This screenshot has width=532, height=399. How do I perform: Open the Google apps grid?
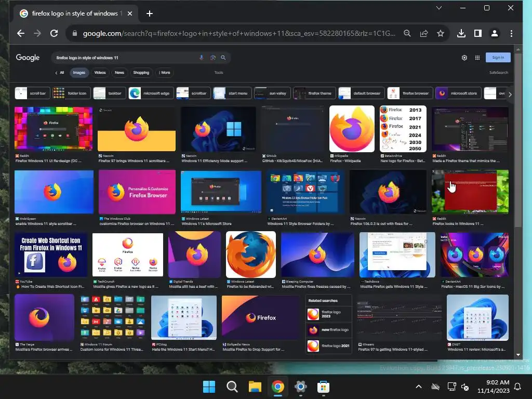click(x=477, y=58)
